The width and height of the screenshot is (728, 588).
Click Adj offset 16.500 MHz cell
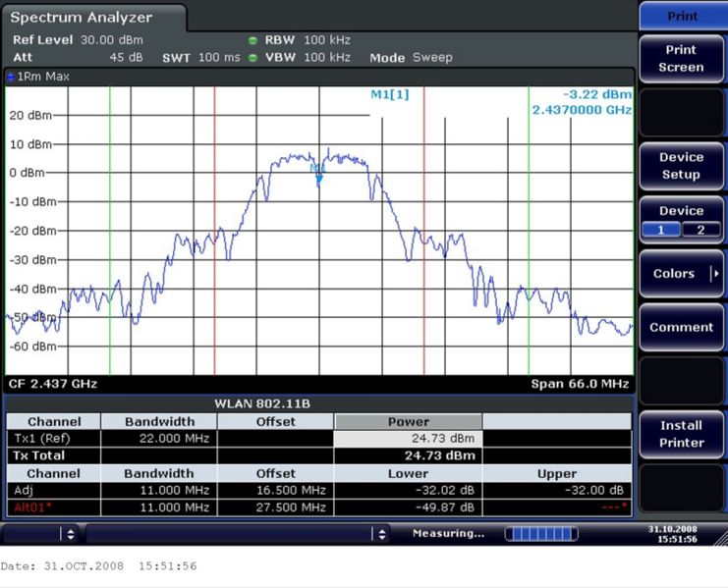[275, 490]
